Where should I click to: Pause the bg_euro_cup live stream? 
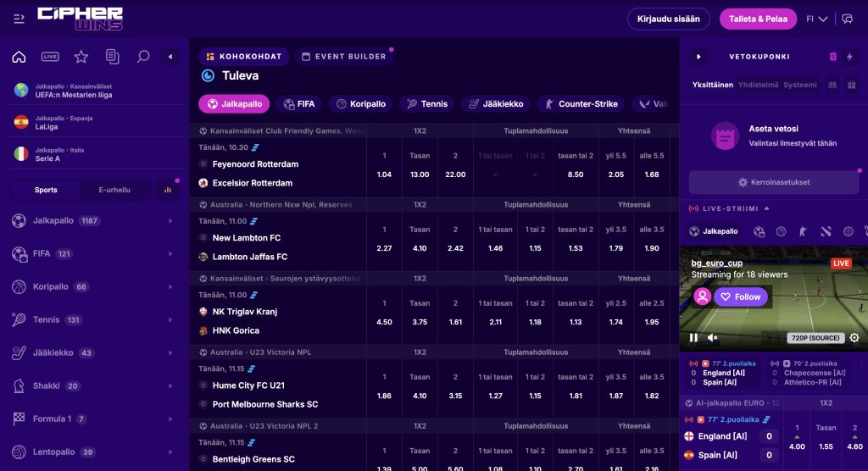pos(693,338)
